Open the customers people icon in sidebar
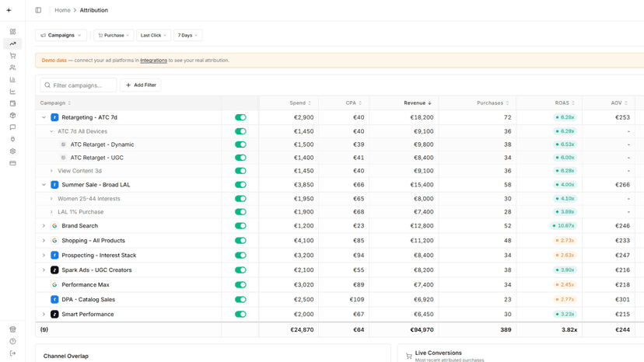Screen dimensions: 644x362 pyautogui.click(x=12, y=68)
